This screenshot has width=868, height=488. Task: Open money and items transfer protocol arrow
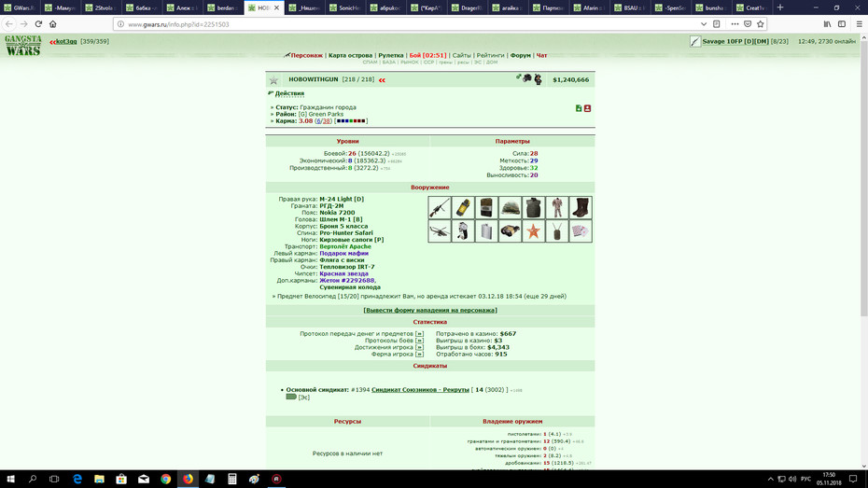(x=419, y=334)
